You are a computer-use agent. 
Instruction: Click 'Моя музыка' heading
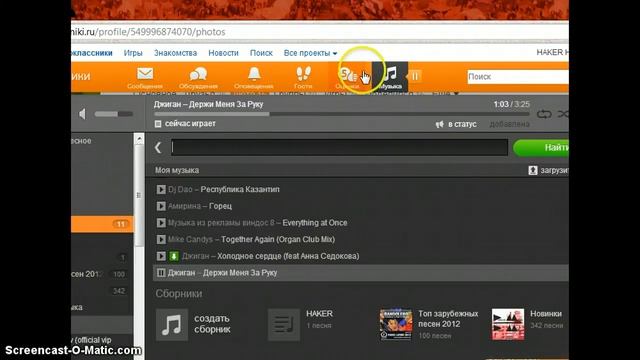pos(177,170)
